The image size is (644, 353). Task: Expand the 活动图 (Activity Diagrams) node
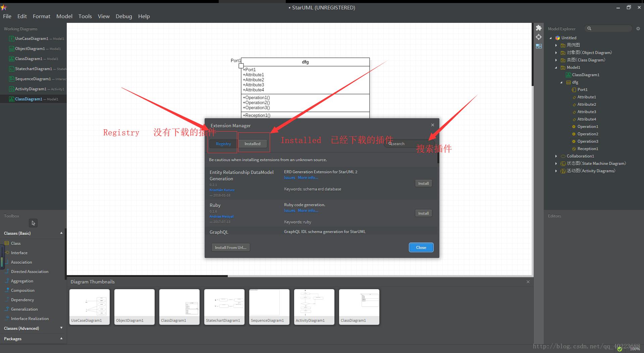pos(556,171)
